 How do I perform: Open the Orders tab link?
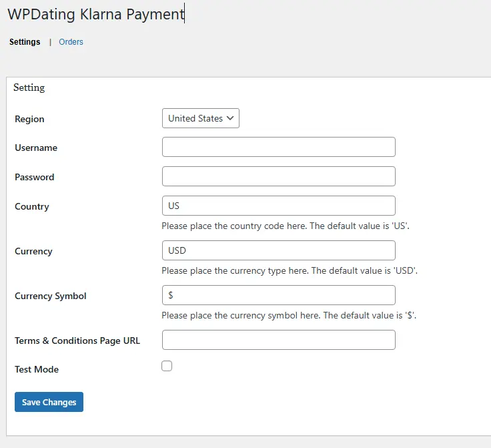[71, 42]
